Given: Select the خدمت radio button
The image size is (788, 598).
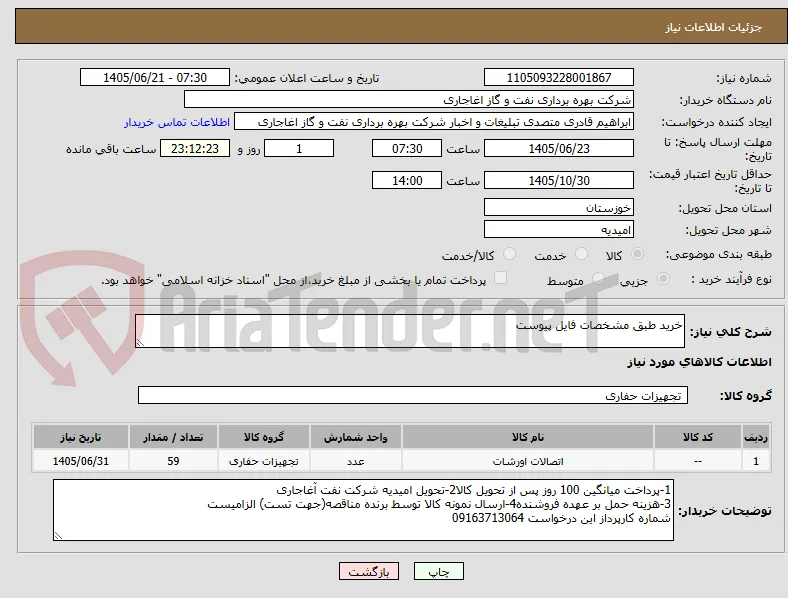Looking at the screenshot, I should click(581, 254).
